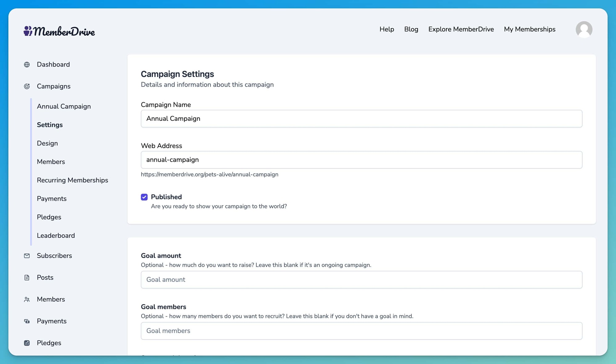Open Leaderboard in the sidebar
Image resolution: width=616 pixels, height=364 pixels.
click(x=56, y=236)
